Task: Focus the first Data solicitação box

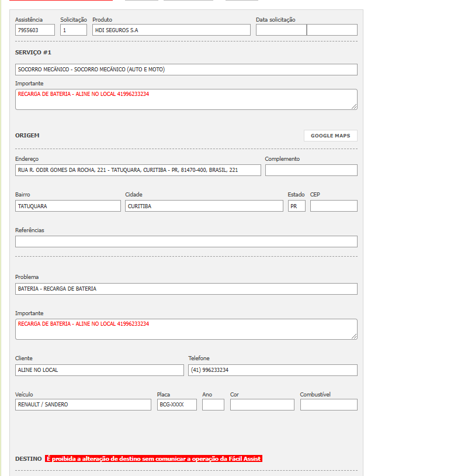Action: click(281, 30)
